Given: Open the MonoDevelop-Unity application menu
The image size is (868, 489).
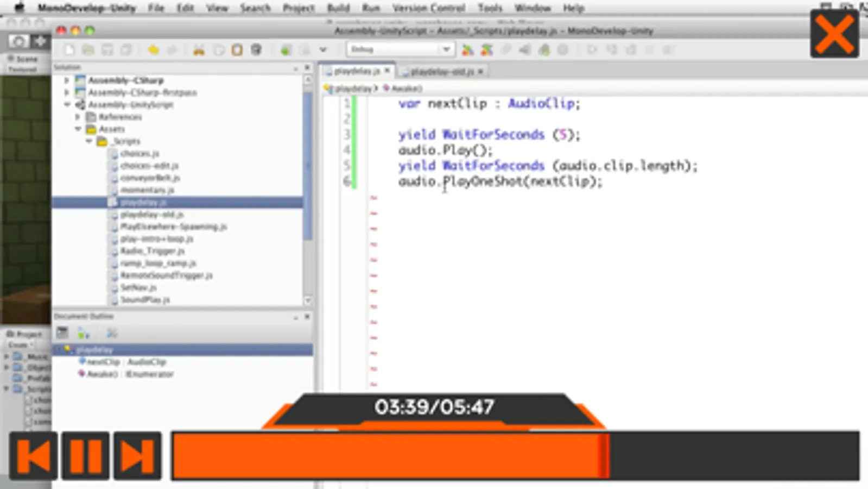Looking at the screenshot, I should (x=87, y=8).
